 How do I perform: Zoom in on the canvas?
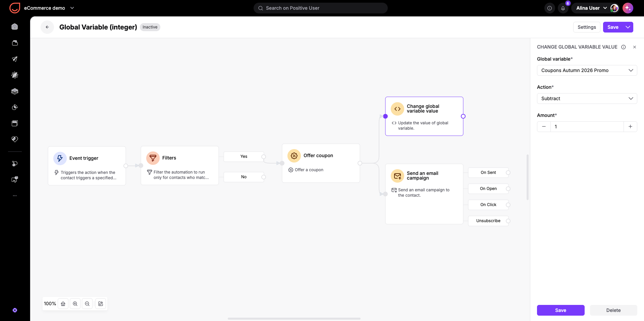pyautogui.click(x=75, y=304)
